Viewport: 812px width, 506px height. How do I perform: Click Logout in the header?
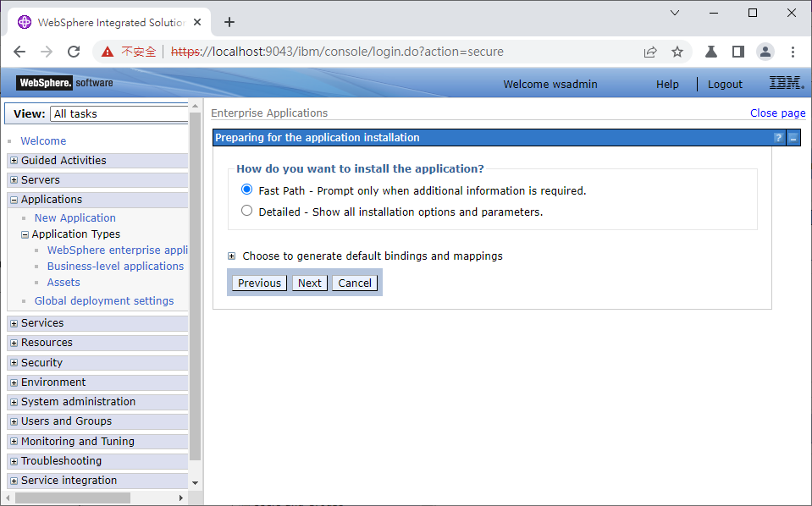click(725, 84)
